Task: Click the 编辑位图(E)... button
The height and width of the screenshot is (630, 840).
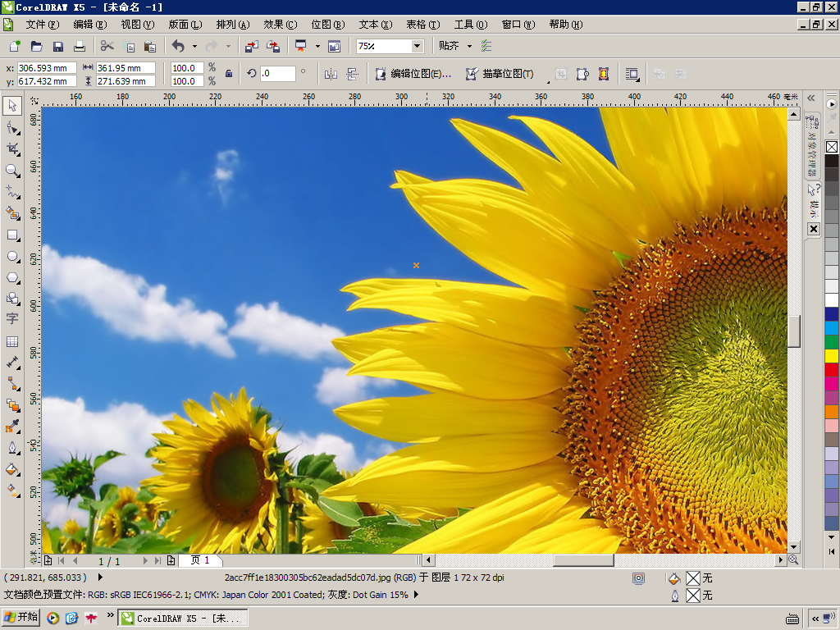Action: tap(413, 74)
